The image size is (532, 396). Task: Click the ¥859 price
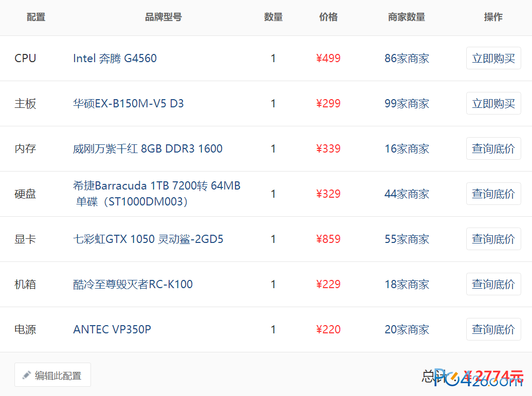pos(328,239)
